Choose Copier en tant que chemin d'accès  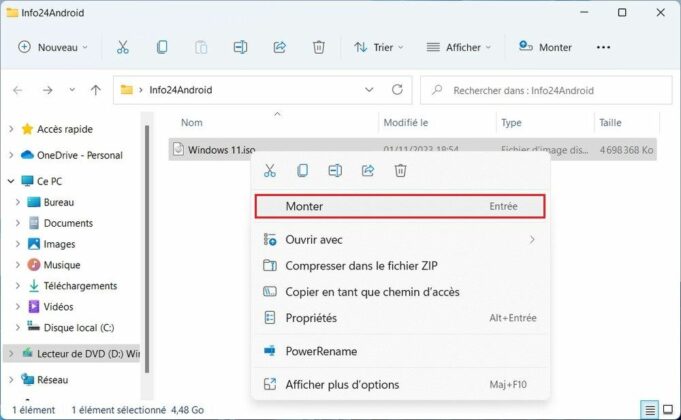[400, 292]
